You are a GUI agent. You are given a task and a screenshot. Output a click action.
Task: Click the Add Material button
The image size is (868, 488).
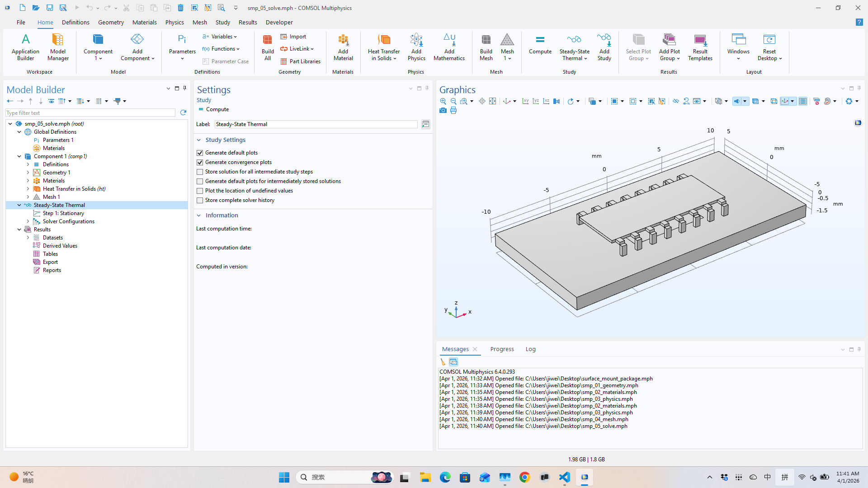[x=343, y=47]
